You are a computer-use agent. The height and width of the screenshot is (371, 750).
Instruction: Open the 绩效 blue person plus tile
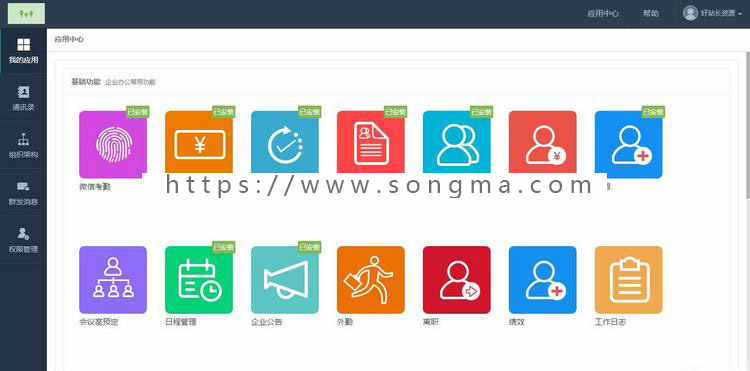(x=542, y=280)
